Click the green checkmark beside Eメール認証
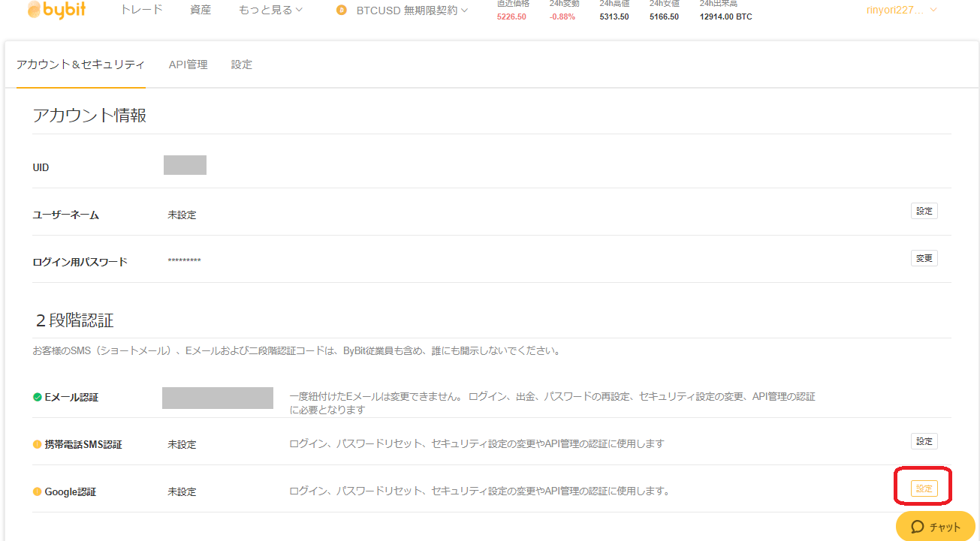This screenshot has height=541, width=980. click(x=38, y=397)
